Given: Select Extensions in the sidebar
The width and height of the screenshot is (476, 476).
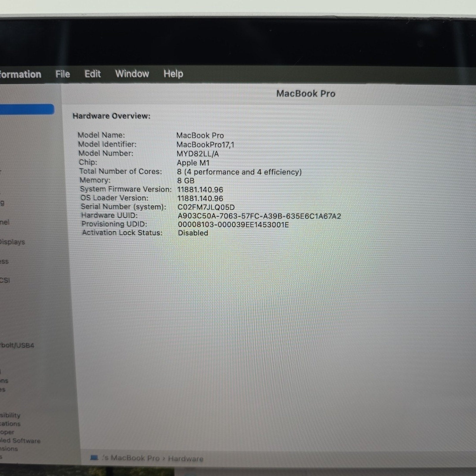Looking at the screenshot, I should 9,449.
